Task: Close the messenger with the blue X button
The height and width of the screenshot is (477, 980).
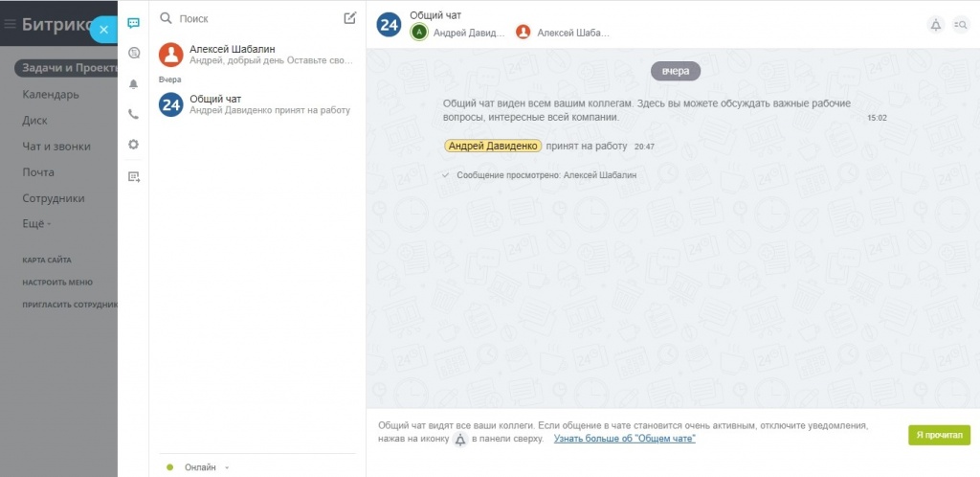Action: pyautogui.click(x=103, y=30)
